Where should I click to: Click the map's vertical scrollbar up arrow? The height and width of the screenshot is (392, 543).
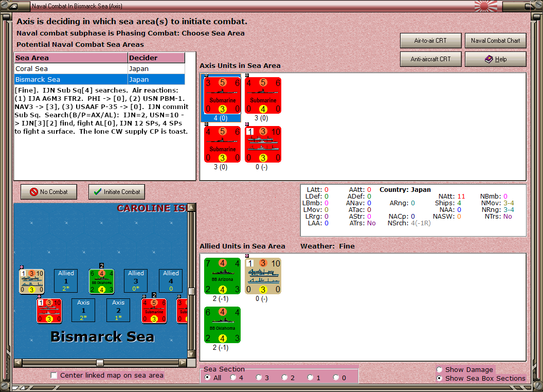191,207
